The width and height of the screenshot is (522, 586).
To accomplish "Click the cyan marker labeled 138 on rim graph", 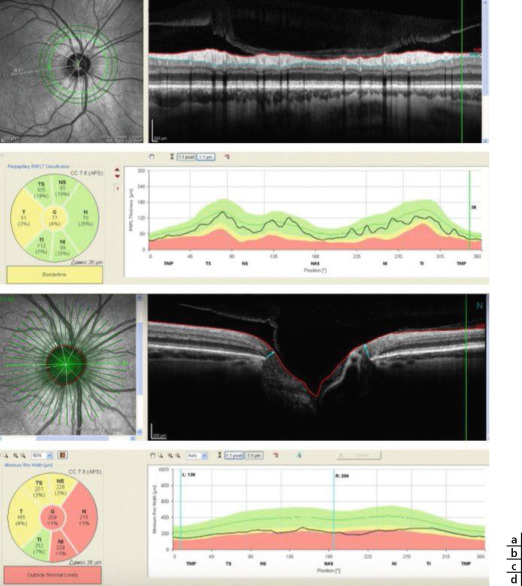I will (180, 509).
